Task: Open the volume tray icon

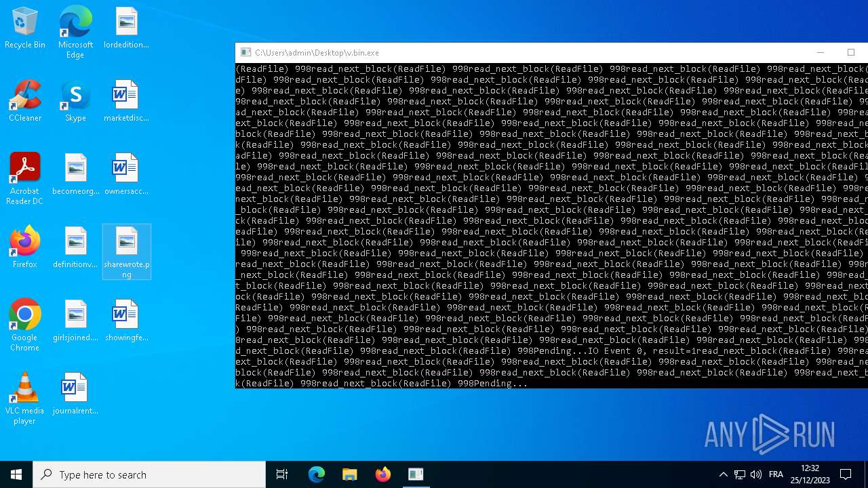Action: coord(756,474)
